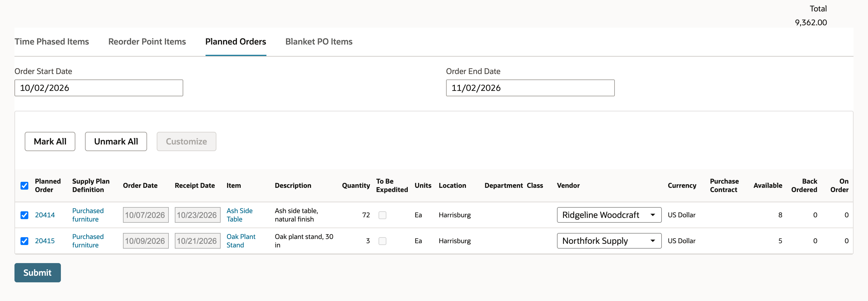The height and width of the screenshot is (301, 868).
Task: Expand the Northfork Supply vendor dropdown
Action: [x=609, y=241]
